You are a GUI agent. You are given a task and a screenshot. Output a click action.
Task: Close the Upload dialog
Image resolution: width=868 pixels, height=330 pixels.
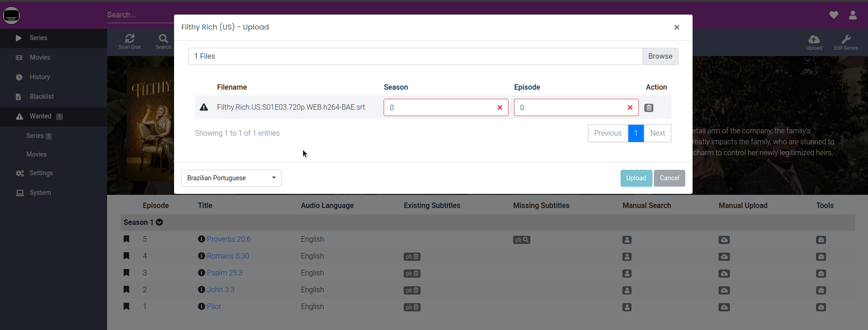677,27
